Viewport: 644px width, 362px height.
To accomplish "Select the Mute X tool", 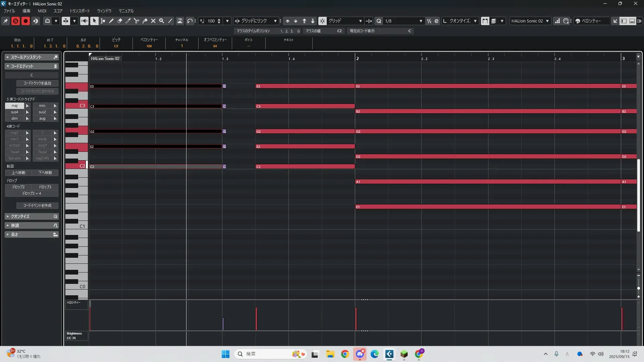I will (x=153, y=21).
